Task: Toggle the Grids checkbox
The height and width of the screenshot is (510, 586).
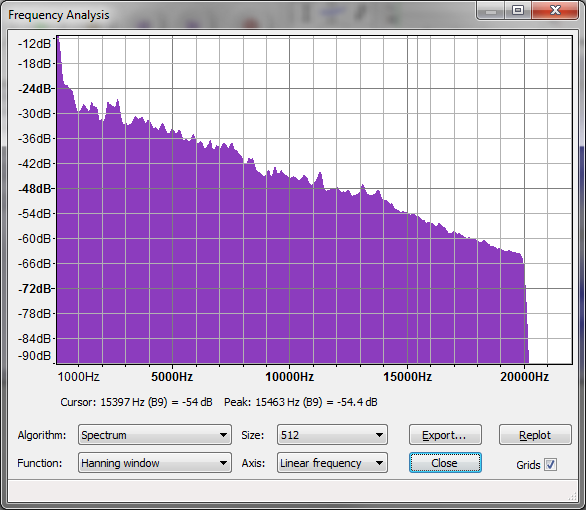Action: pos(550,464)
